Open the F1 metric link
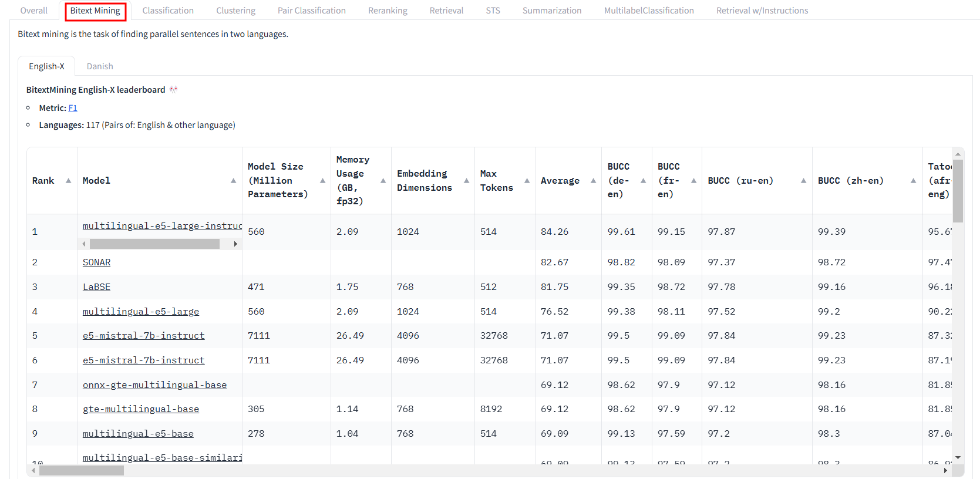 73,108
